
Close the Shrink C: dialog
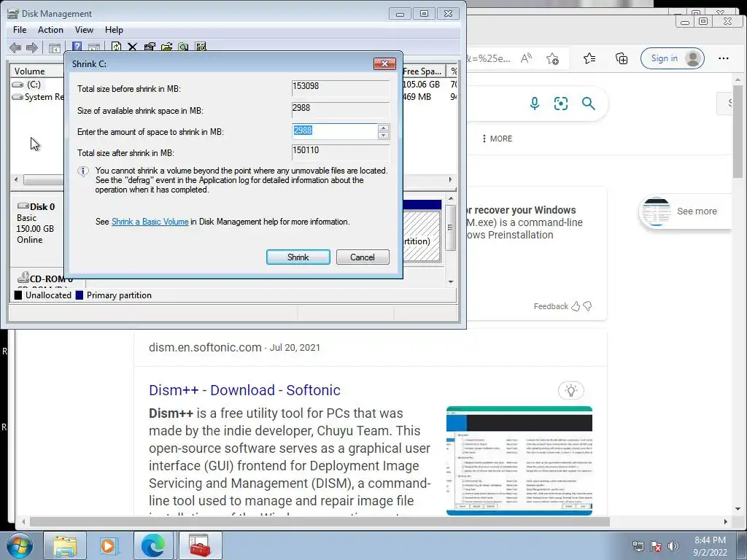(x=384, y=64)
